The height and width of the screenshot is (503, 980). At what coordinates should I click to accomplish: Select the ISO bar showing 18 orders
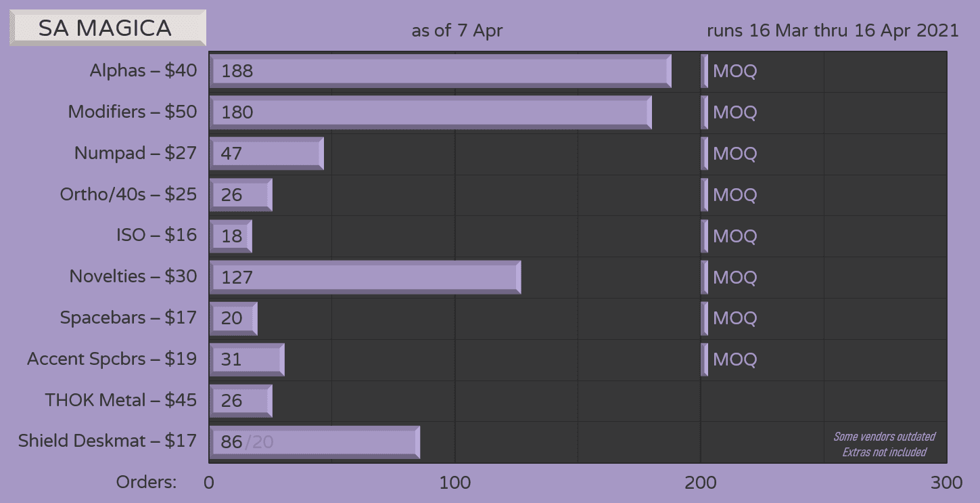click(x=231, y=236)
